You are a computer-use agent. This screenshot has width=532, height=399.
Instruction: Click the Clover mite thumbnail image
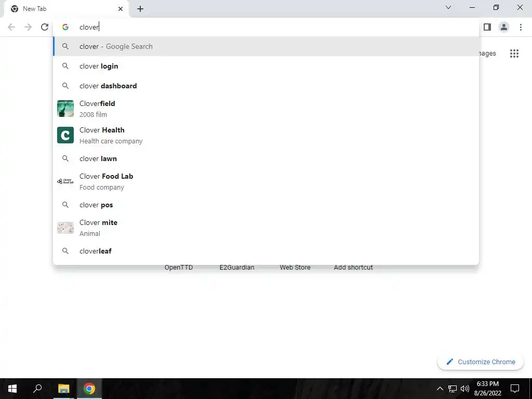(65, 228)
